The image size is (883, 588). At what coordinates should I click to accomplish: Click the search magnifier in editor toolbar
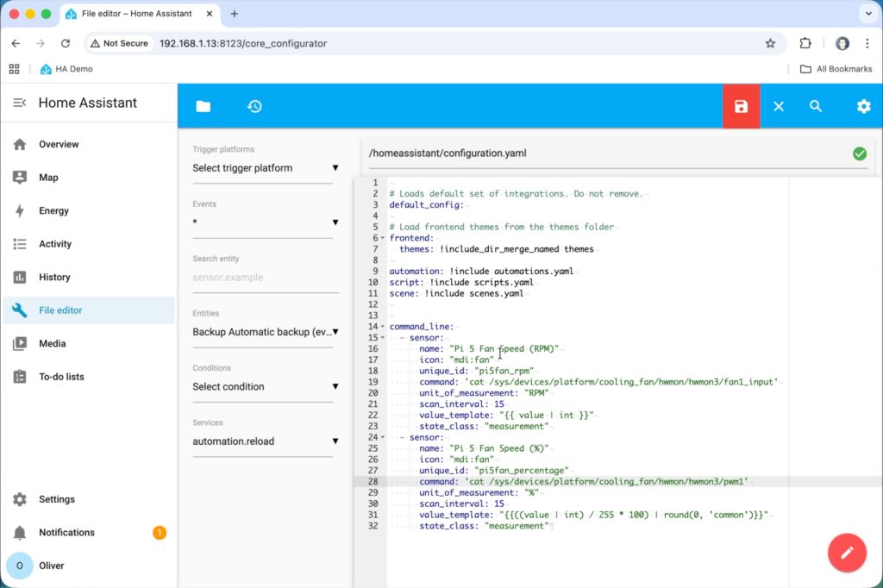point(816,106)
